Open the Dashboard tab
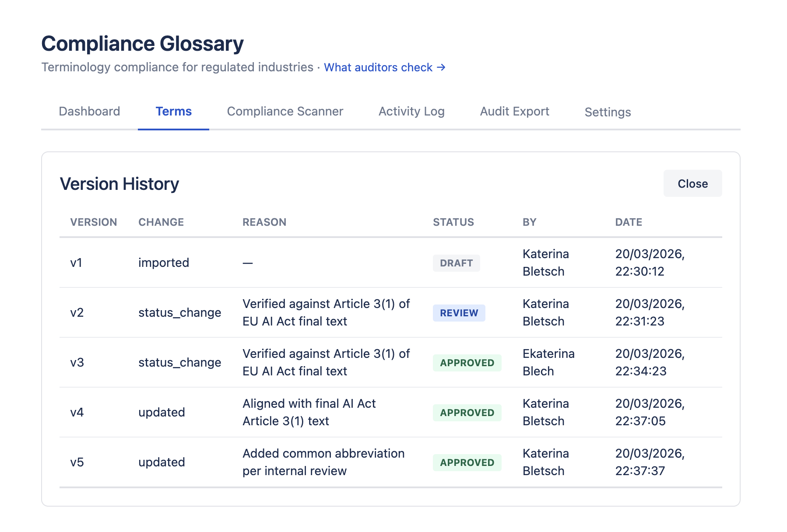The width and height of the screenshot is (787, 532). click(x=89, y=112)
